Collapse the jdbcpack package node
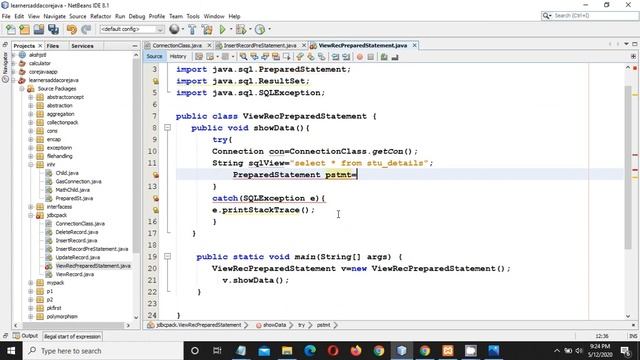 click(31, 215)
